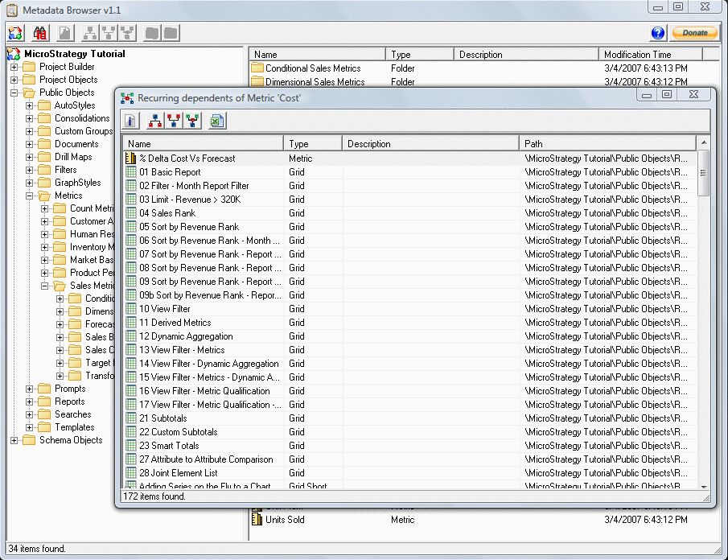Sort dependents dialog by Name column header

tap(203, 144)
